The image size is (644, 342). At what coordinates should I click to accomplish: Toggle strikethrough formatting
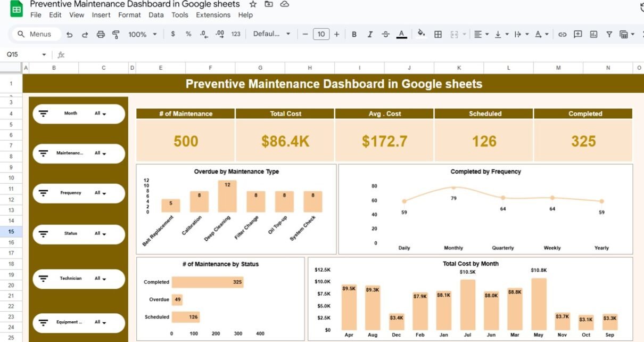click(x=386, y=34)
